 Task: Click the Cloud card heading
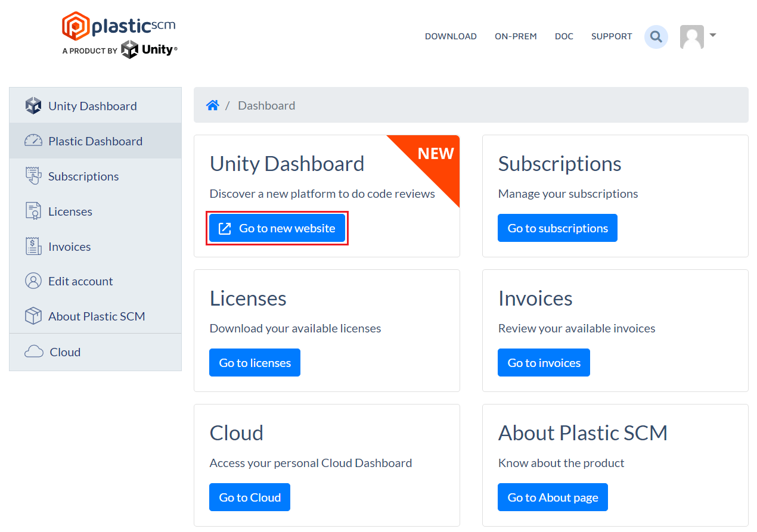coord(237,433)
